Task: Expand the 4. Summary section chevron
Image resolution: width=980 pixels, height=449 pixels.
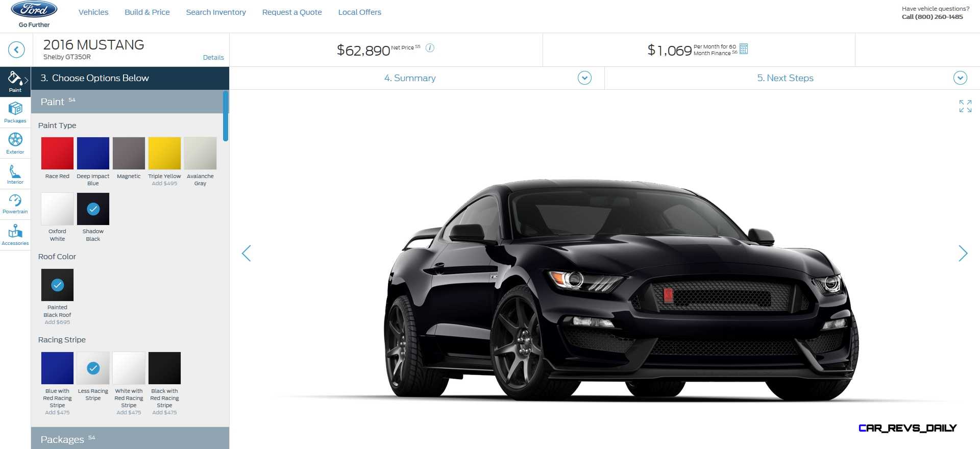Action: [584, 78]
